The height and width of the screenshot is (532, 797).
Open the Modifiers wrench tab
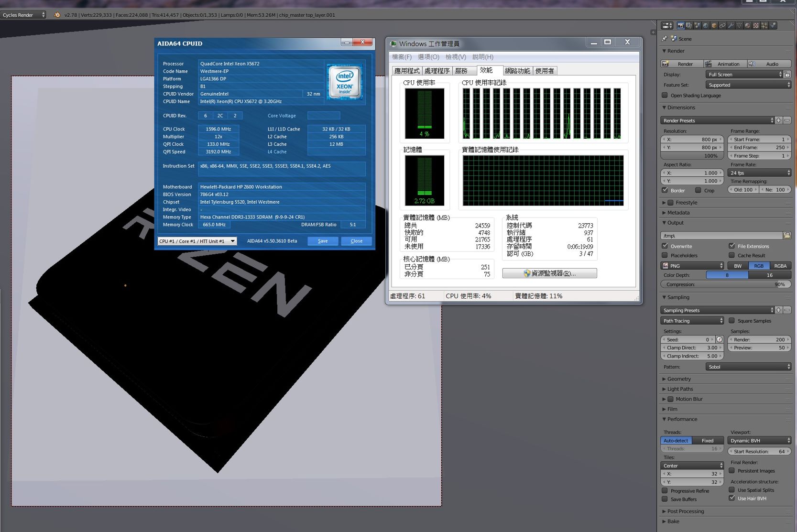coord(731,26)
